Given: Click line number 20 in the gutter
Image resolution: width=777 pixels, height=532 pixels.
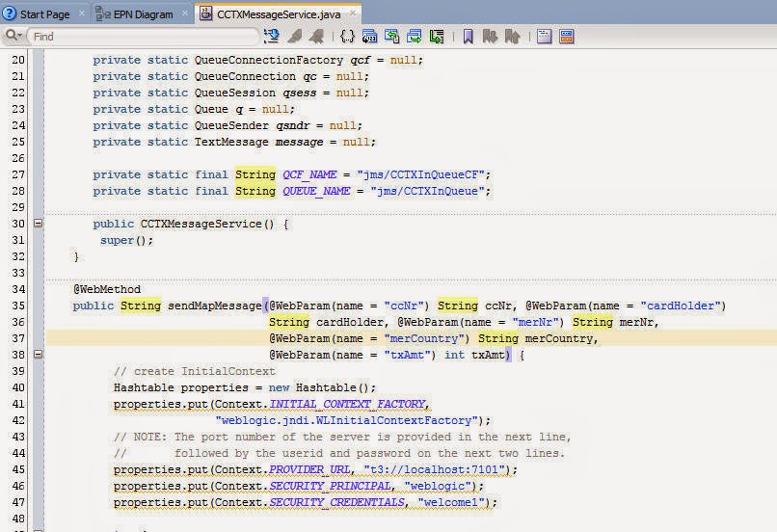Looking at the screenshot, I should point(18,60).
